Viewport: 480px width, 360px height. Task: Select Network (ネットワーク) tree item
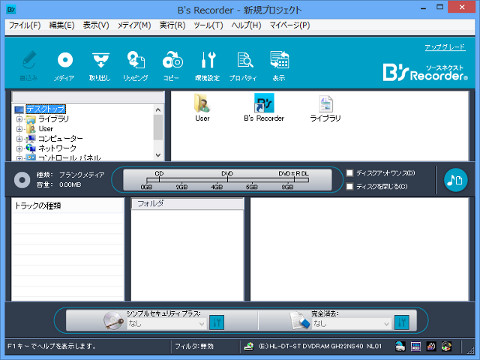(57, 148)
